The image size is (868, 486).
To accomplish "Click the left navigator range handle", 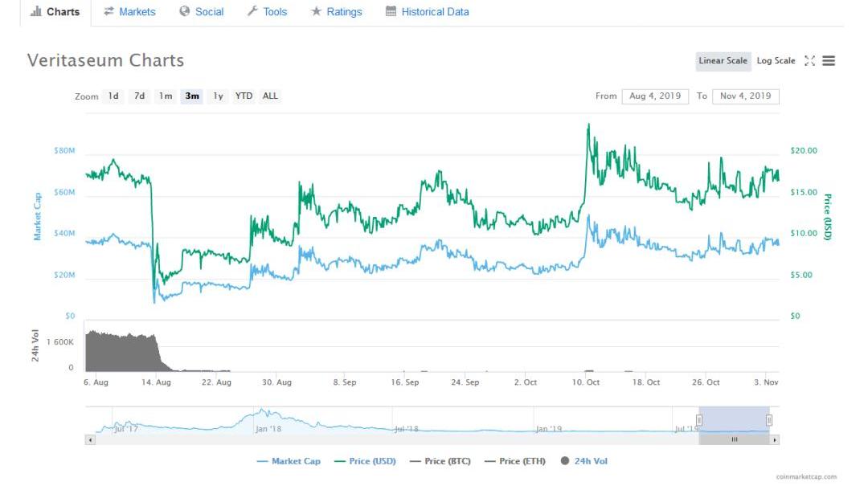I will [x=699, y=420].
